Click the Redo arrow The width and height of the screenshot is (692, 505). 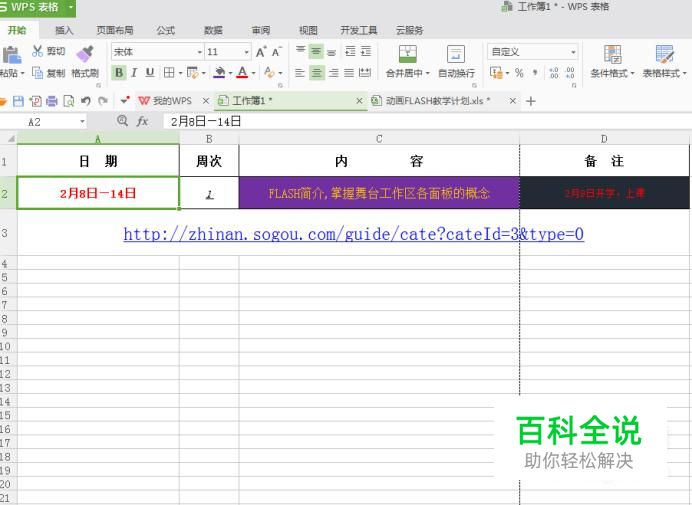[x=103, y=101]
